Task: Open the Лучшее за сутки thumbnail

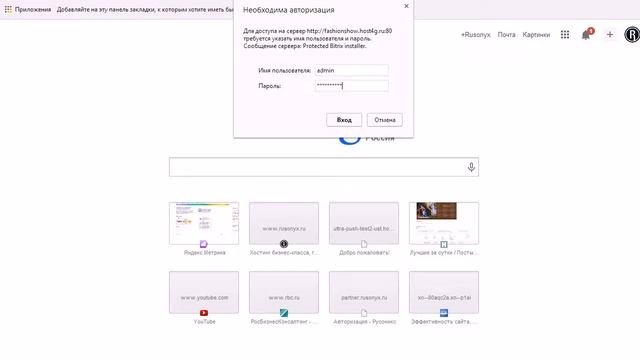Action: point(444,223)
